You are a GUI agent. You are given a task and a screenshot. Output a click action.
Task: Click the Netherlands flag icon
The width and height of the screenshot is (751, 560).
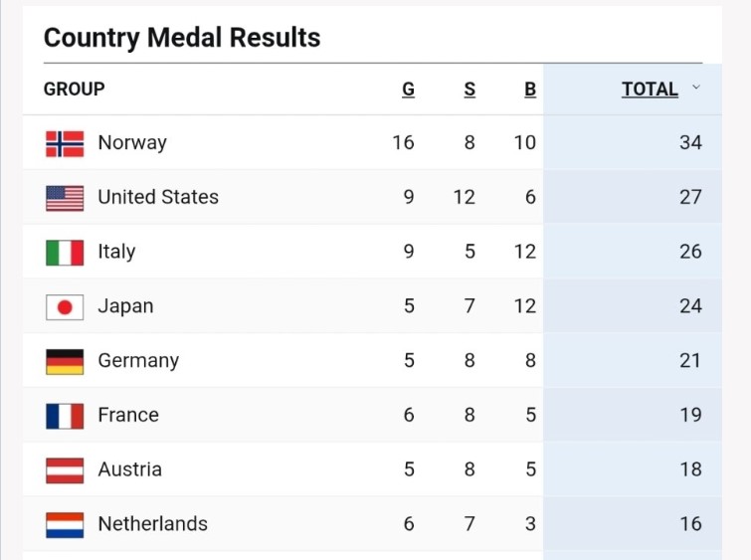pos(65,524)
